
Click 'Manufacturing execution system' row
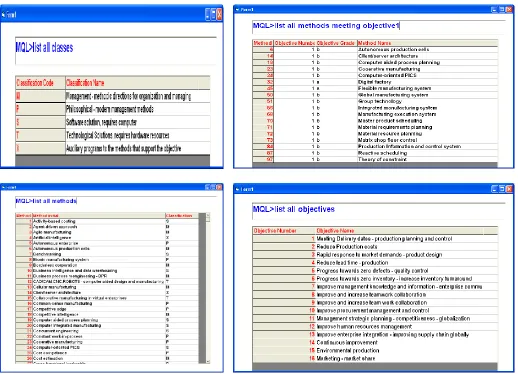pyautogui.click(x=375, y=114)
